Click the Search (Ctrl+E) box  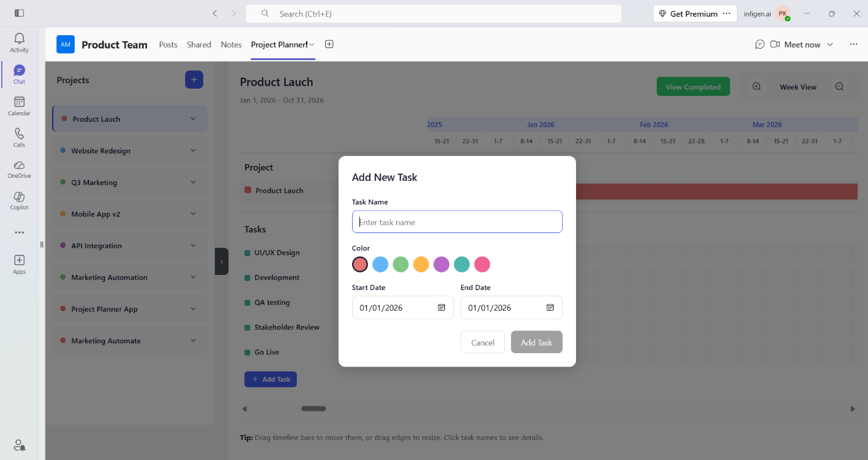[433, 13]
